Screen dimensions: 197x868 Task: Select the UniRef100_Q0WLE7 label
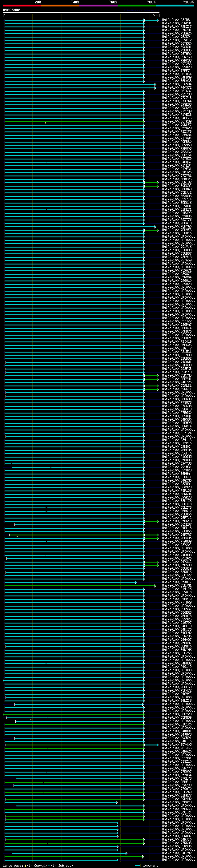[176, 125]
